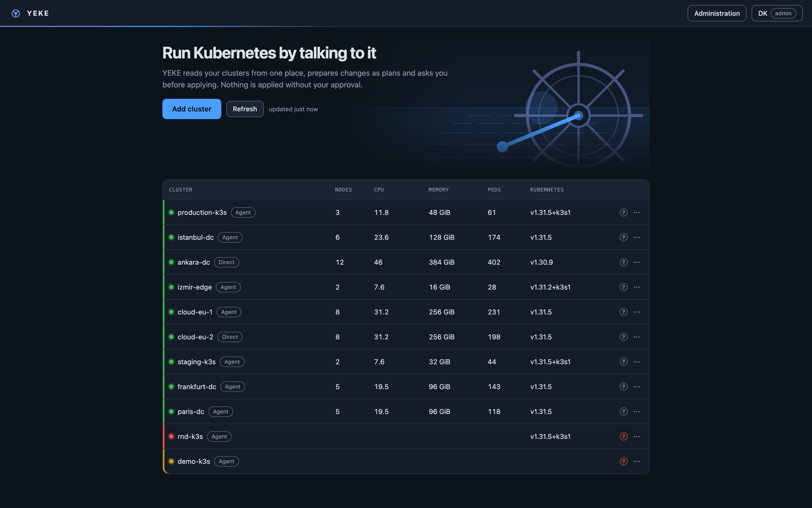Open more actions menu for ankara-dc

[636, 262]
